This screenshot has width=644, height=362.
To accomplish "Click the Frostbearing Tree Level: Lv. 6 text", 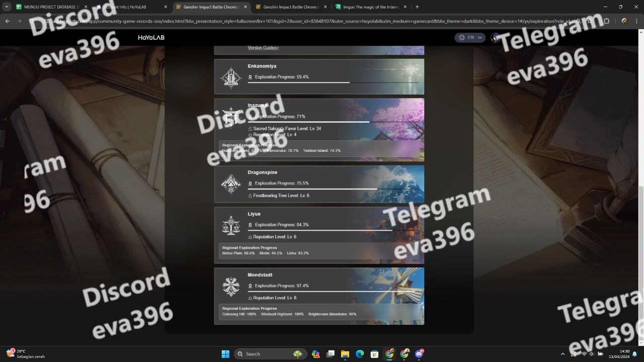I will click(281, 196).
